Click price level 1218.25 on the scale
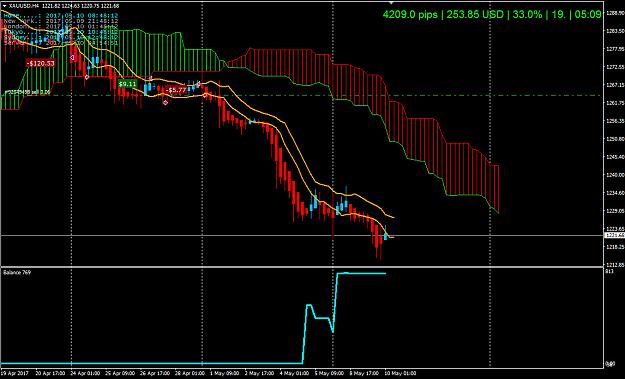Screen dimensions: 625x379 [615, 247]
